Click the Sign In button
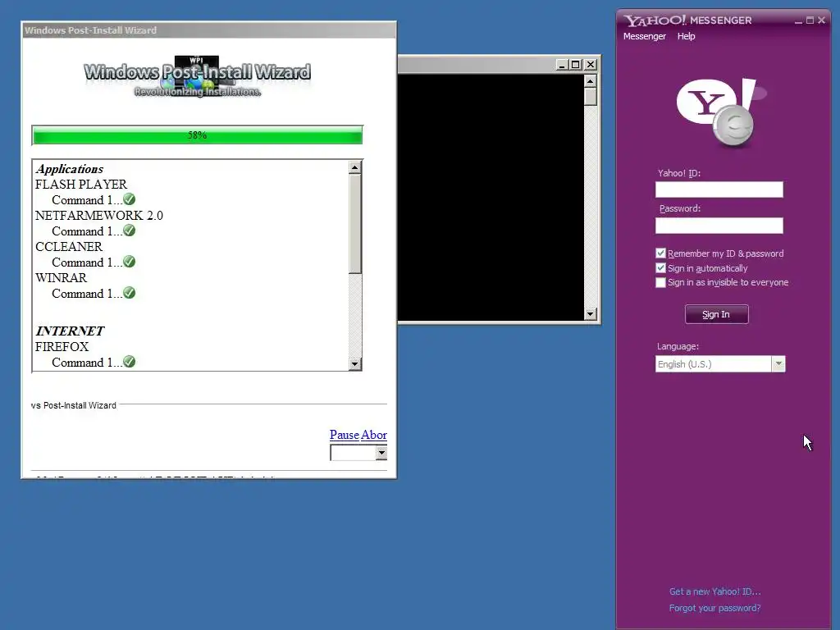The height and width of the screenshot is (630, 840). (716, 314)
